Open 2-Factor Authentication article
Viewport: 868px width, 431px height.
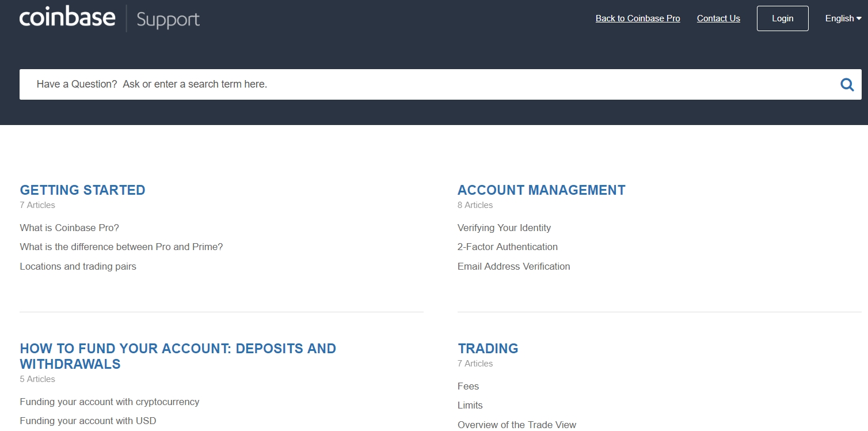(x=508, y=247)
